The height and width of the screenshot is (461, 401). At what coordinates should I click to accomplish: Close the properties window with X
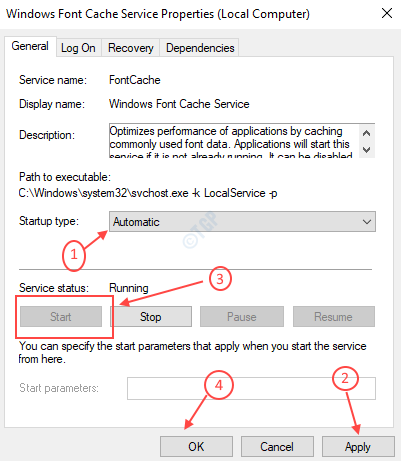click(x=387, y=13)
